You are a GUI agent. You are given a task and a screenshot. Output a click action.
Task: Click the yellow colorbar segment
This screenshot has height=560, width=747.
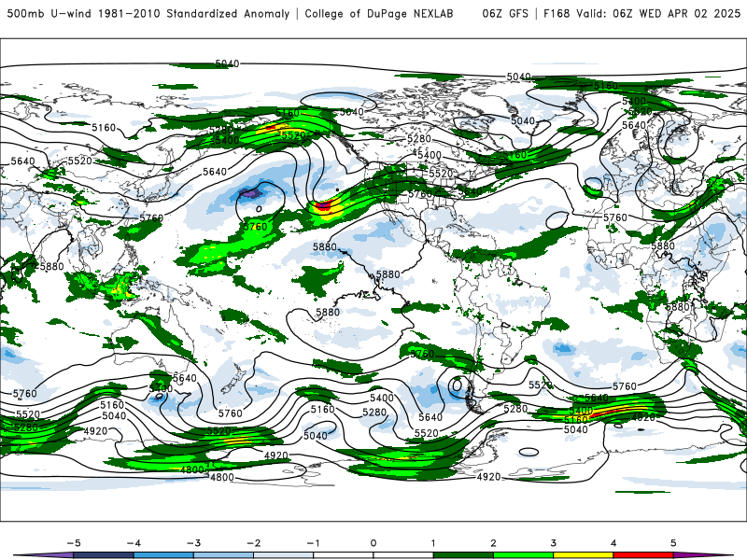pyautogui.click(x=583, y=555)
